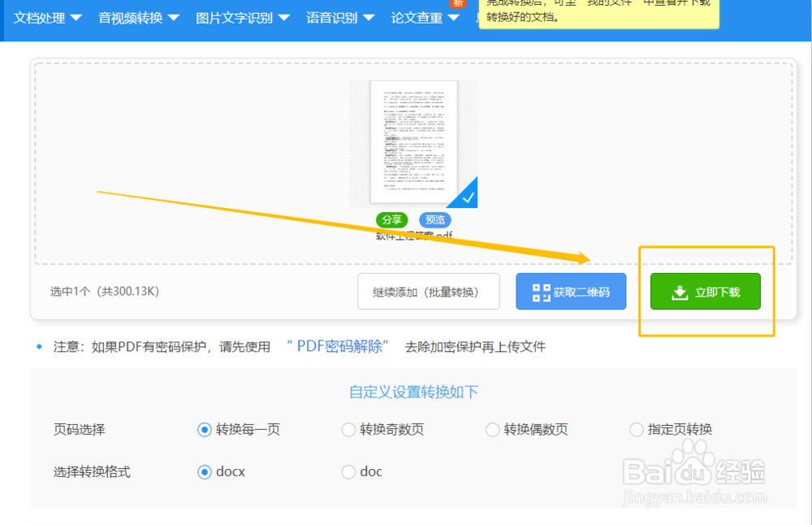Select the 转换奇数页 radio option
812x525 pixels.
[x=348, y=429]
